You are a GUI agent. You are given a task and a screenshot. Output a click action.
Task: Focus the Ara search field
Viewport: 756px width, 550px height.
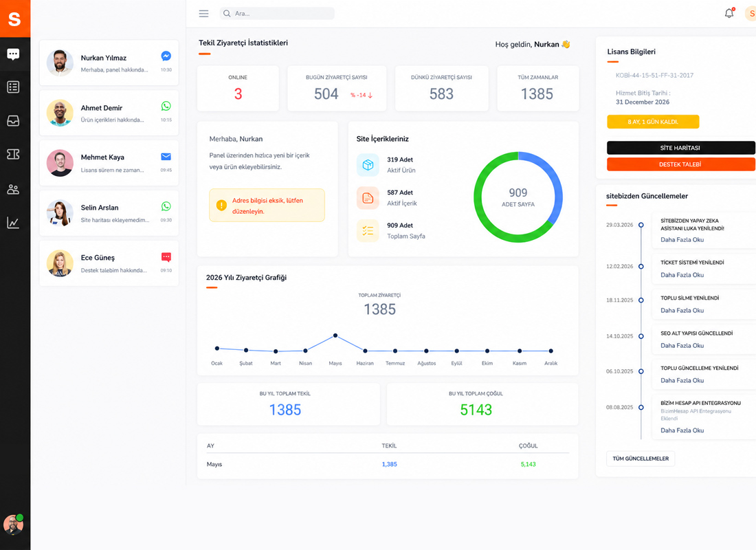tap(277, 14)
